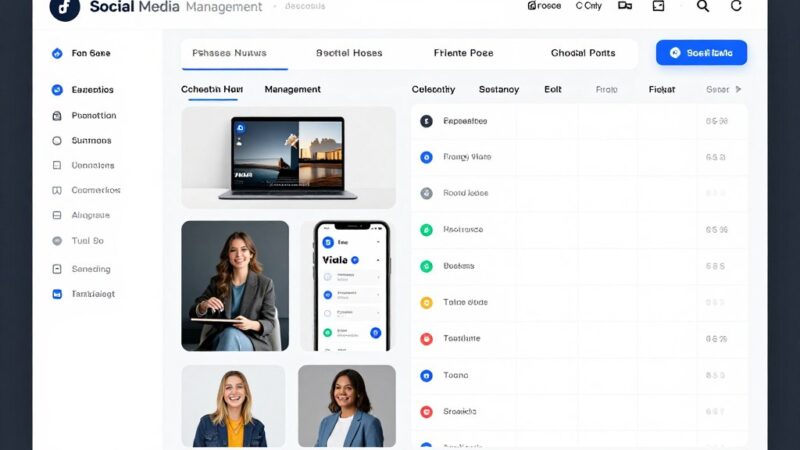Open the calendar icon in the header
Viewport: 800px width, 450px height.
click(658, 6)
